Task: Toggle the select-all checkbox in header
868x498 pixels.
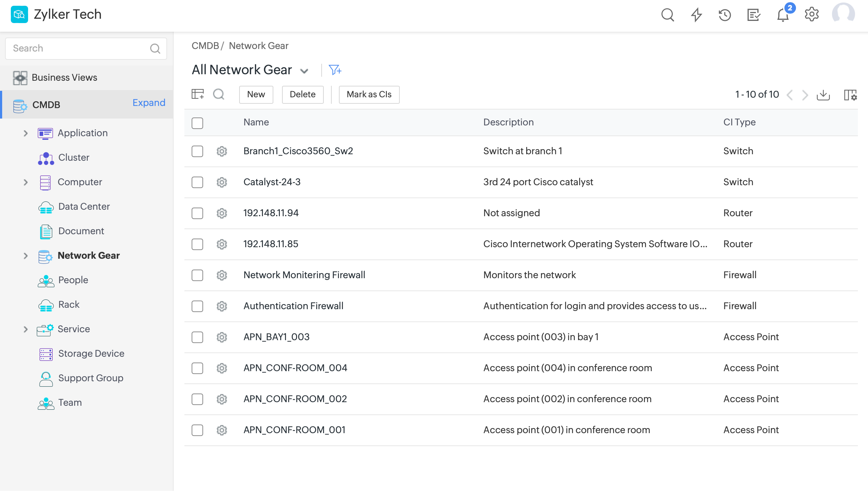Action: tap(197, 123)
